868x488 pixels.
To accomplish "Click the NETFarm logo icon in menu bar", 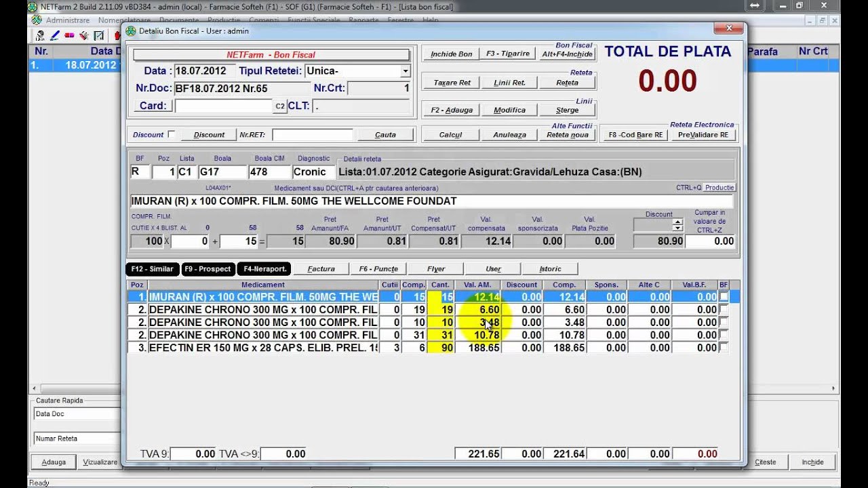I will [37, 20].
